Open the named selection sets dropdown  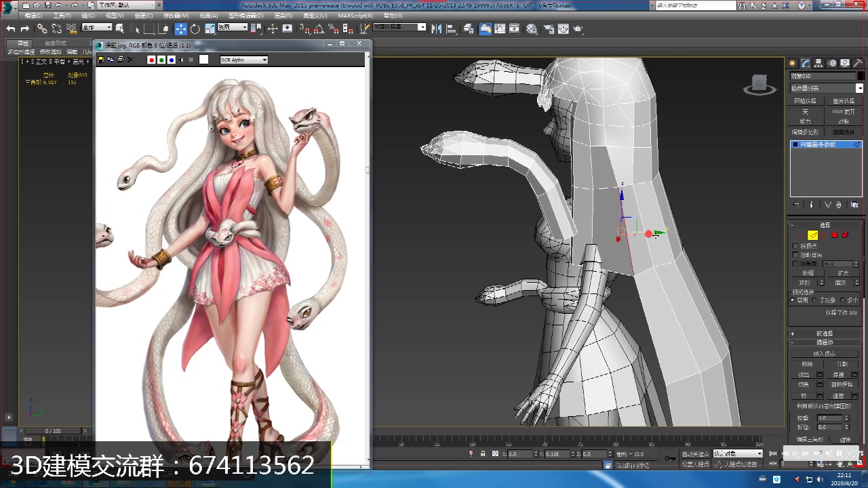point(399,28)
